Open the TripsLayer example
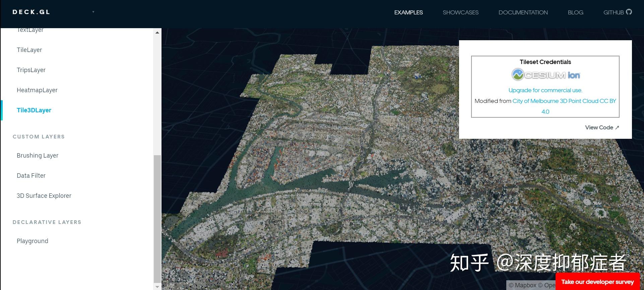The image size is (644, 290). click(31, 70)
